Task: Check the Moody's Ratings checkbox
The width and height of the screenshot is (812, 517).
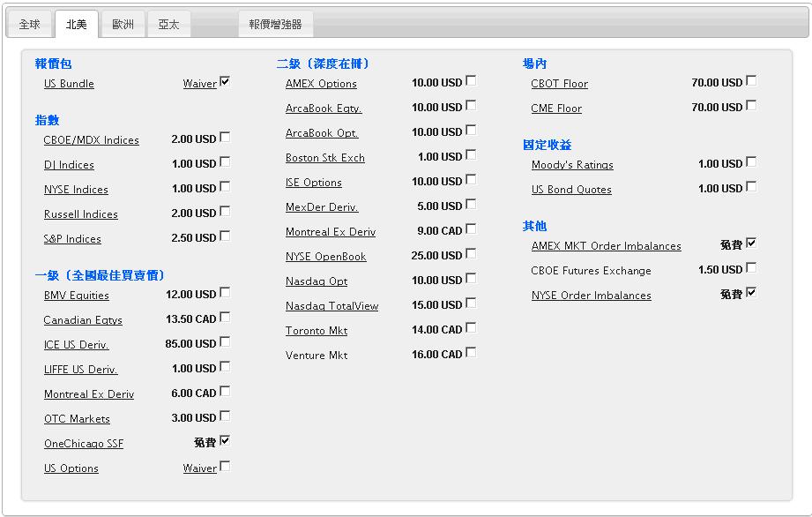Action: point(751,162)
